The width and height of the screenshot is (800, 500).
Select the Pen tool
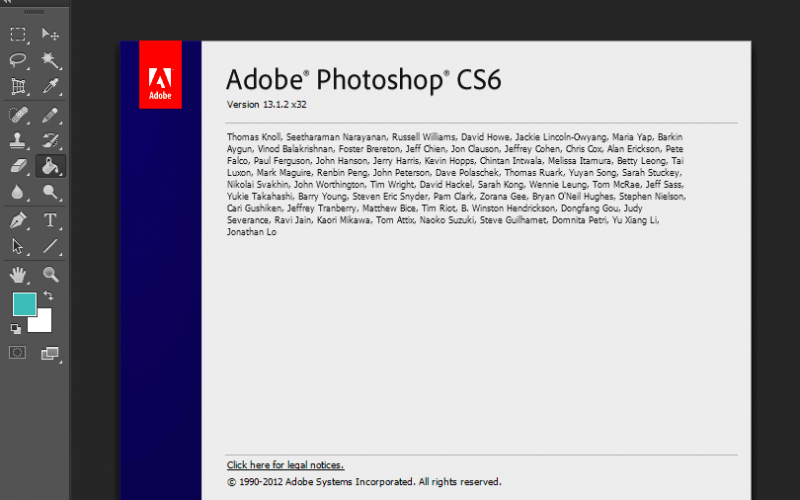(18, 220)
